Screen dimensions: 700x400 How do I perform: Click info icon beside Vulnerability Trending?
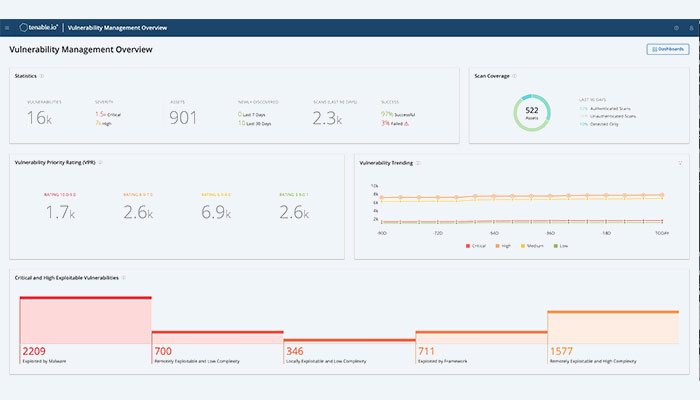[417, 161]
